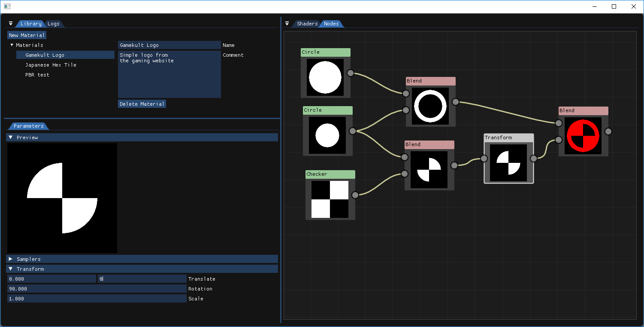This screenshot has height=327, width=644.
Task: Click the Transform node output pin
Action: point(533,159)
